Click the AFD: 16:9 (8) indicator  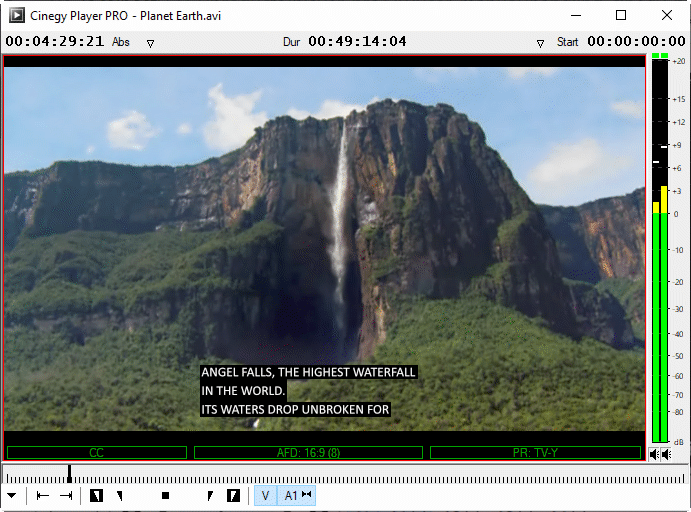tap(308, 453)
